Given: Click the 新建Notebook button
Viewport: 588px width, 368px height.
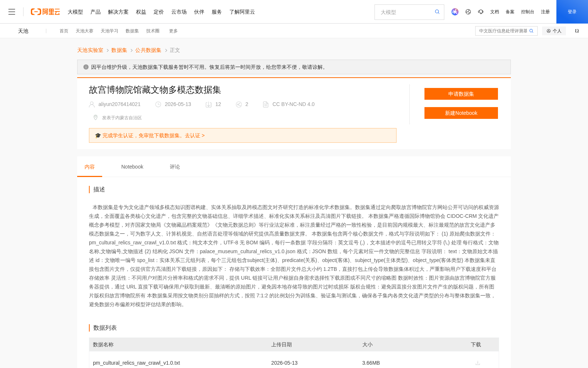Looking at the screenshot, I should coord(461,113).
